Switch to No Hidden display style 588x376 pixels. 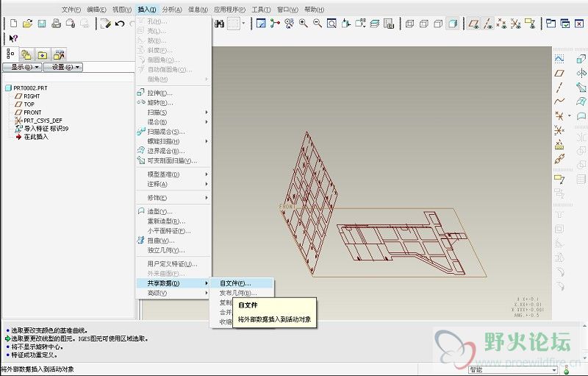[x=438, y=24]
